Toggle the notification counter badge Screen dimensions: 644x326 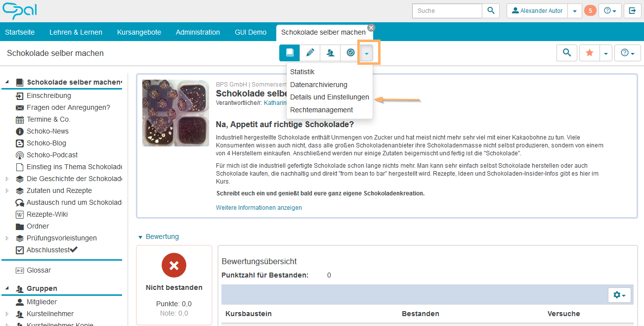590,10
